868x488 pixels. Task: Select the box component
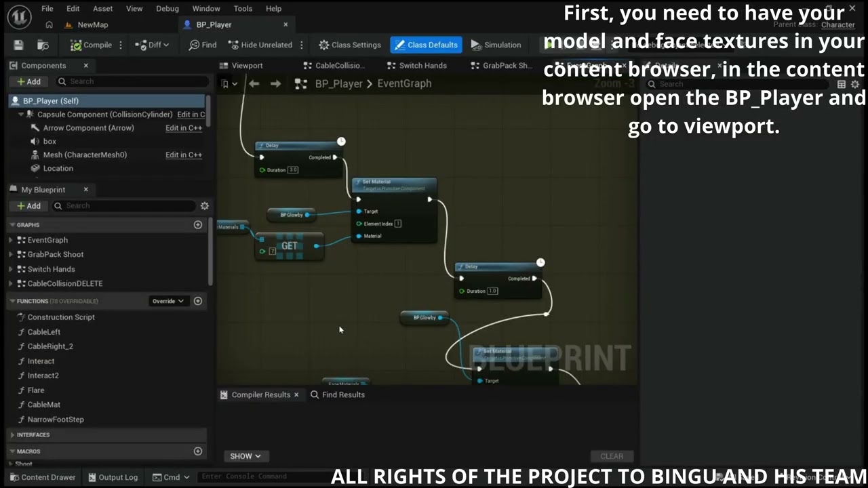[x=50, y=142]
